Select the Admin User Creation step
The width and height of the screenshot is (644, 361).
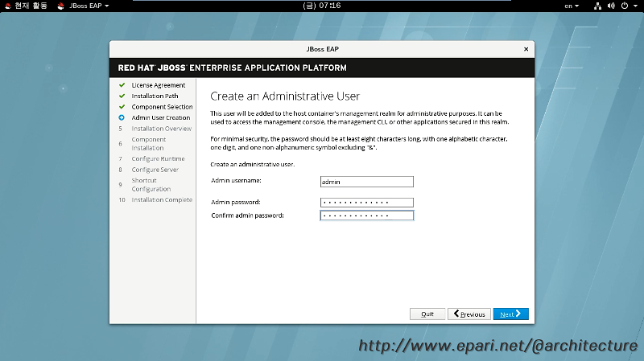(x=160, y=117)
